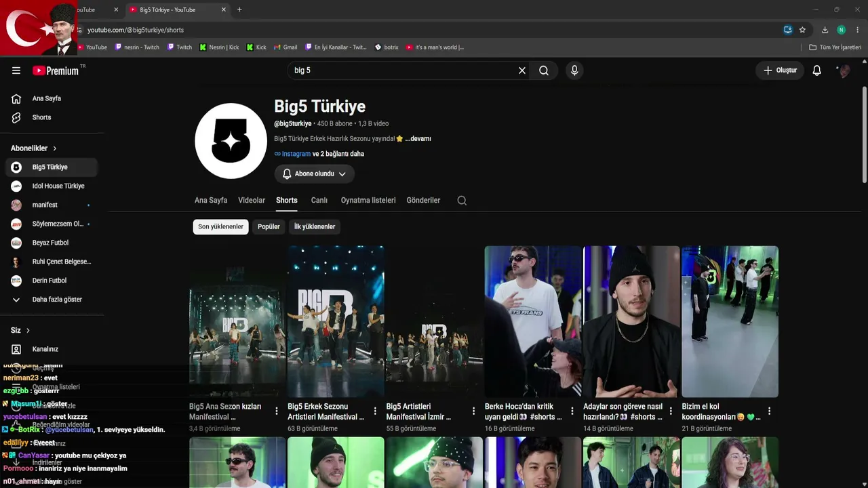The image size is (868, 488).
Task: Switch to the Canlı tab
Action: tap(319, 201)
